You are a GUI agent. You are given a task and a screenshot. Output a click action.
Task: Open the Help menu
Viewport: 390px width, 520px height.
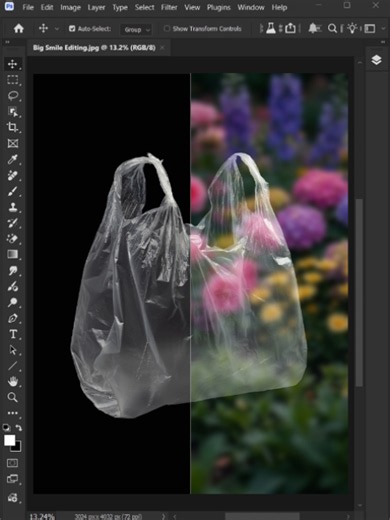point(279,7)
